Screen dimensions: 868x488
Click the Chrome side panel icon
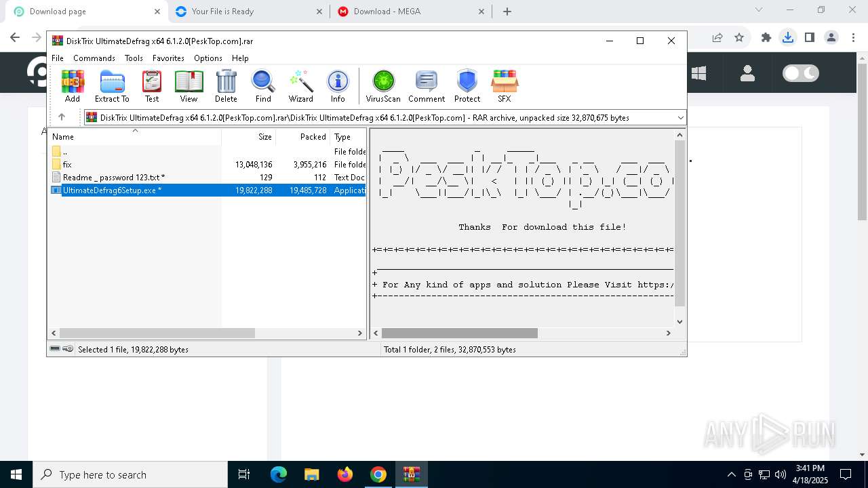(x=809, y=38)
